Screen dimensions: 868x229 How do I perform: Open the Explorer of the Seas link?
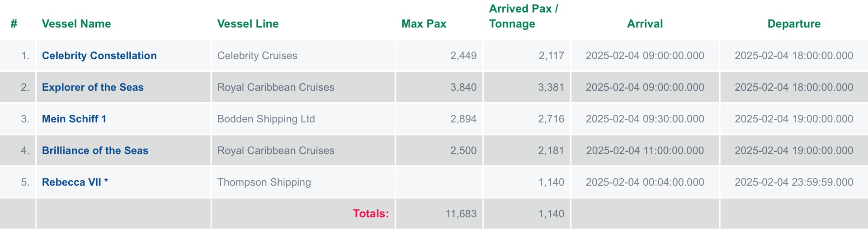pyautogui.click(x=93, y=87)
